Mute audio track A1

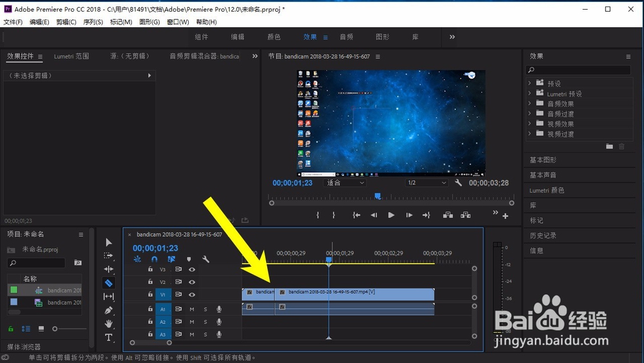(192, 309)
